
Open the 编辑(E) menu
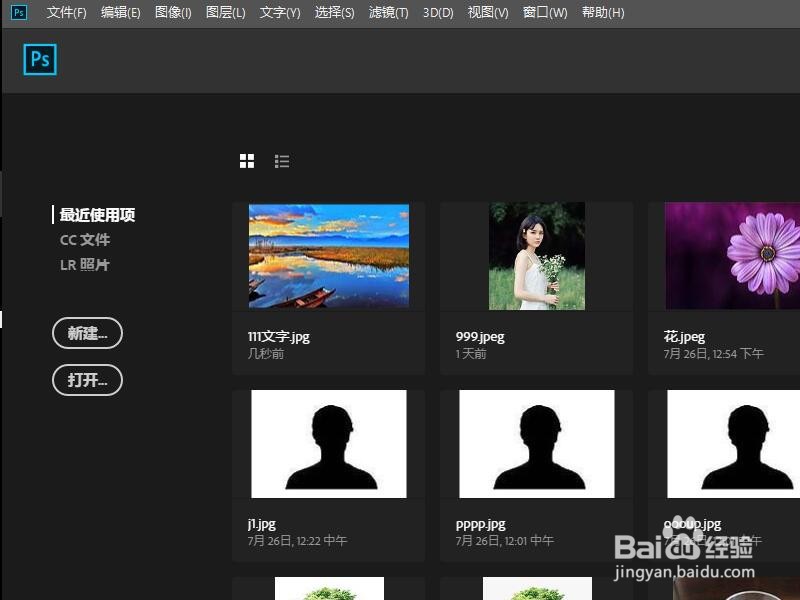(120, 12)
